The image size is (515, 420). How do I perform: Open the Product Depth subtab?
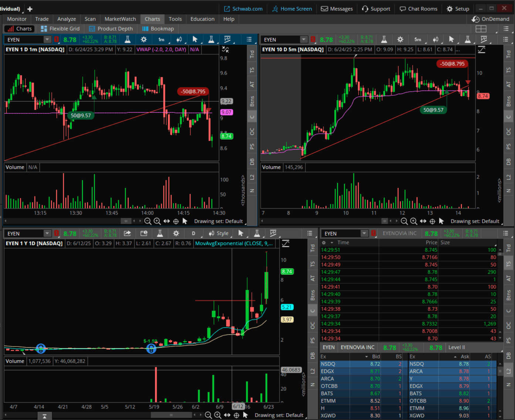tap(111, 29)
